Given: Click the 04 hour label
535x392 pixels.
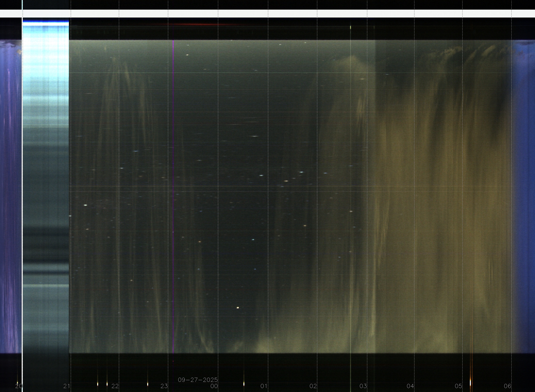Looking at the screenshot, I should point(410,386).
